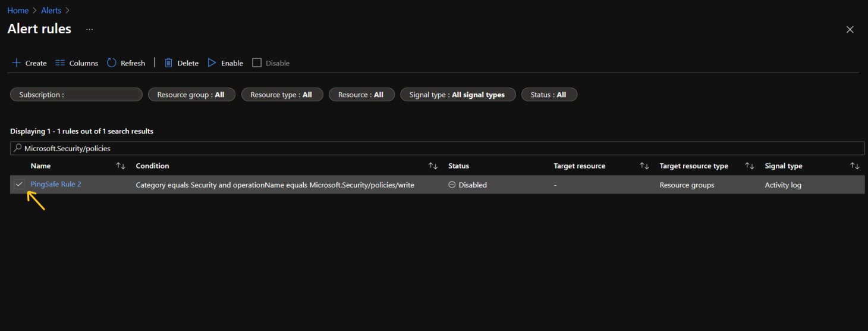This screenshot has height=331, width=868.
Task: Open the Resource type filter
Action: [x=281, y=95]
